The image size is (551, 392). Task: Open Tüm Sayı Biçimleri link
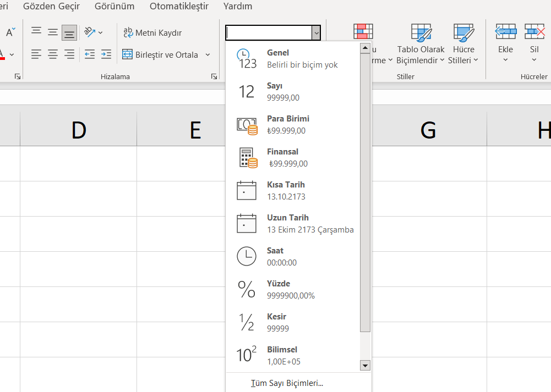287,383
